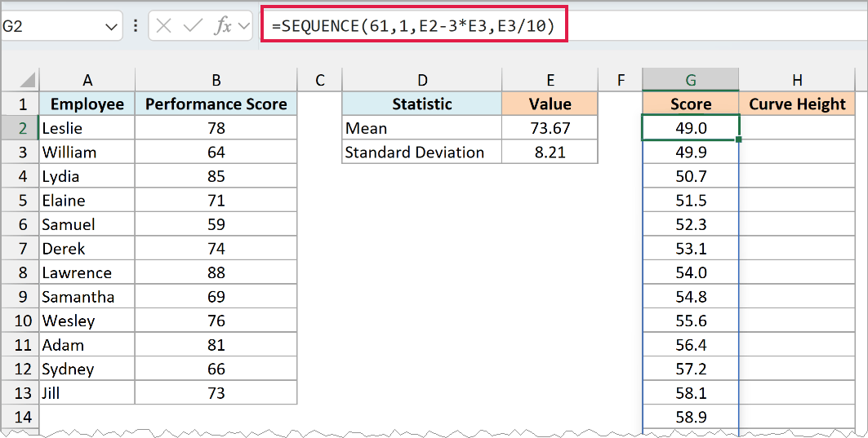Click the fill handle of cell G2
The image size is (868, 438).
[738, 139]
